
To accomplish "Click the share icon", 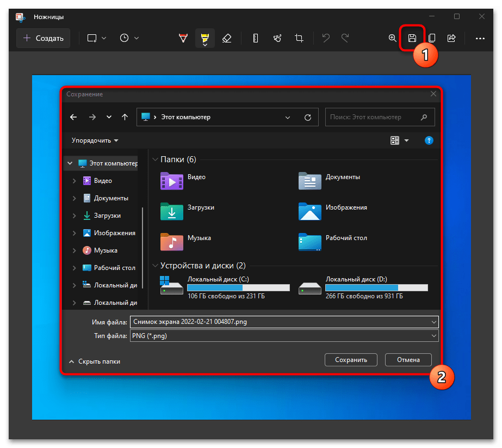I will click(x=451, y=38).
